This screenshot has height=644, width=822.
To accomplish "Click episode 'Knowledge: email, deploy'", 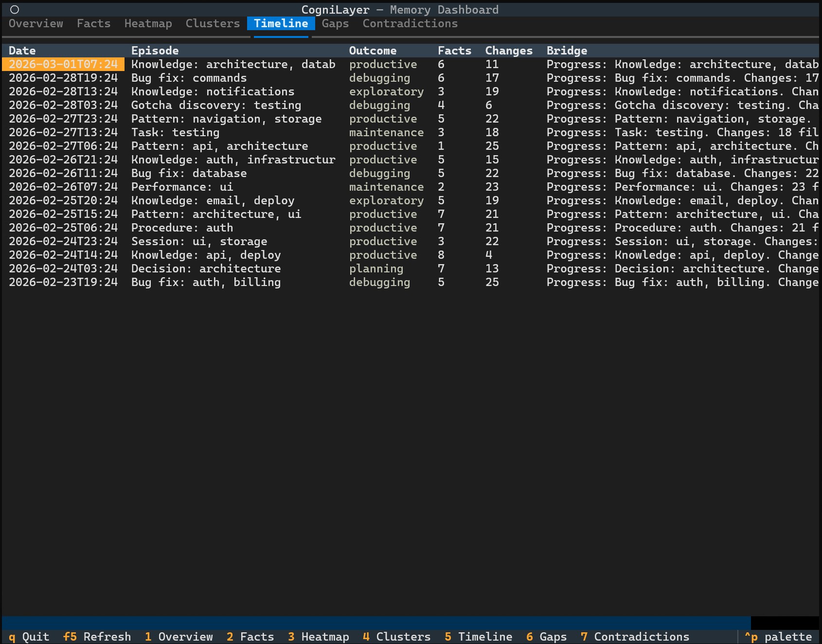I will (213, 200).
